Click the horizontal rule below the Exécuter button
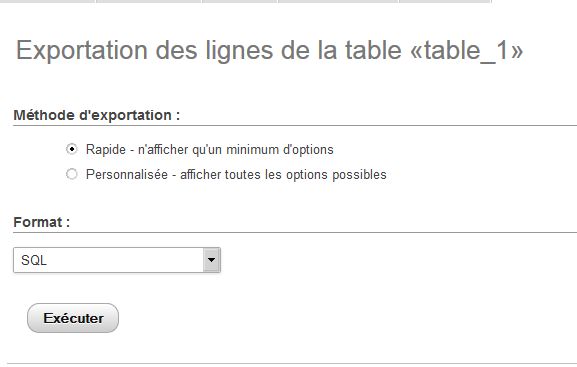Screen dimensions: 577x367 [292, 364]
